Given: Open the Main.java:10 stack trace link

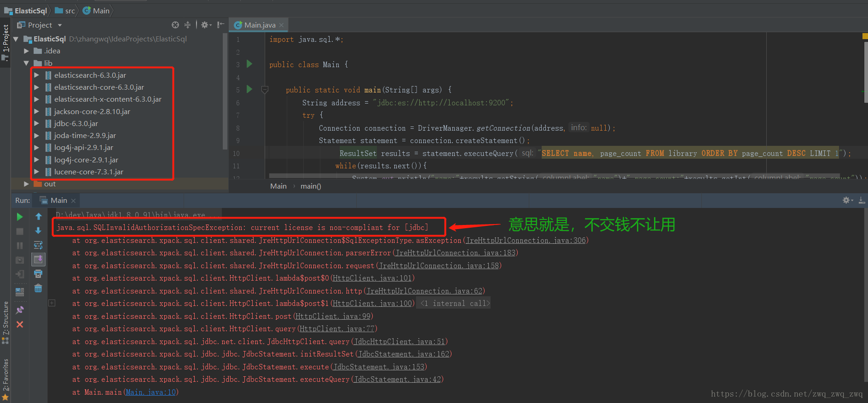Looking at the screenshot, I should [151, 392].
